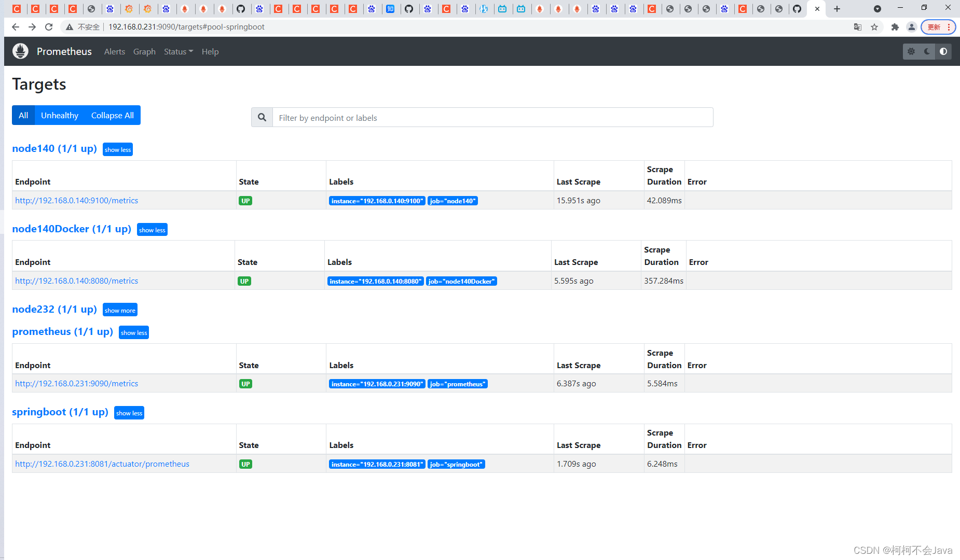
Task: Open node232 pool heading link
Action: click(x=54, y=309)
